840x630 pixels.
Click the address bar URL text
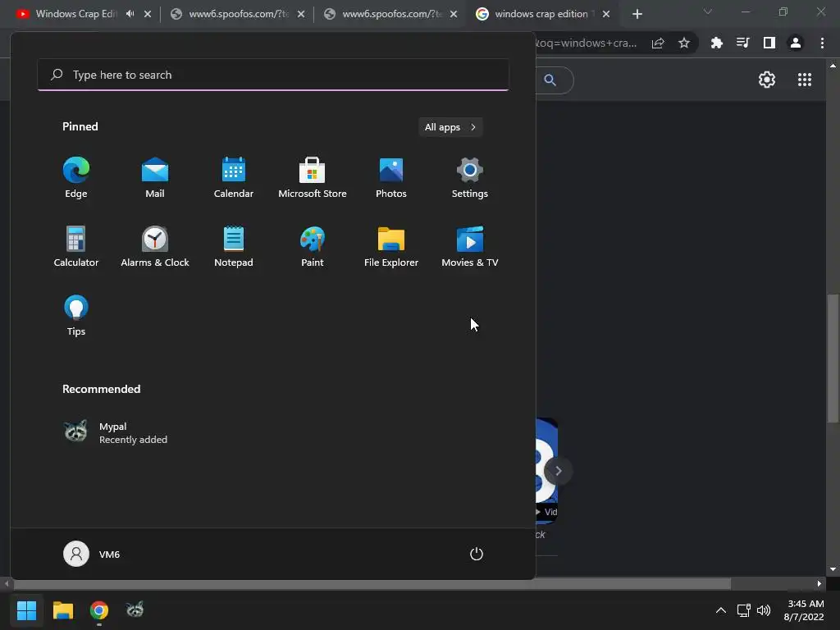coord(587,43)
